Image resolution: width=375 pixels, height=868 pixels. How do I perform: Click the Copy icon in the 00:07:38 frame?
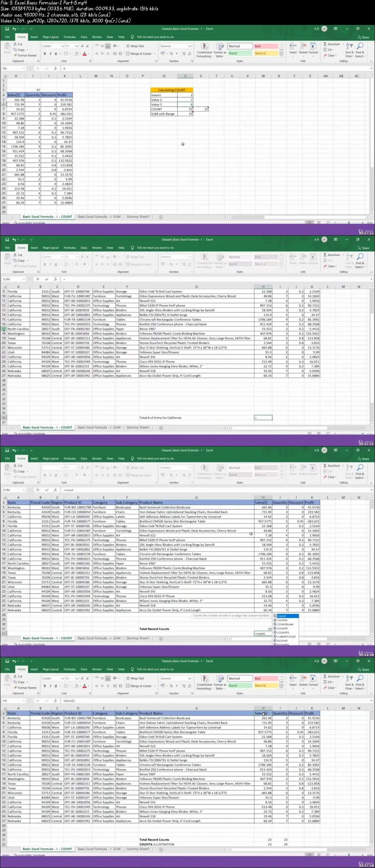15,682
